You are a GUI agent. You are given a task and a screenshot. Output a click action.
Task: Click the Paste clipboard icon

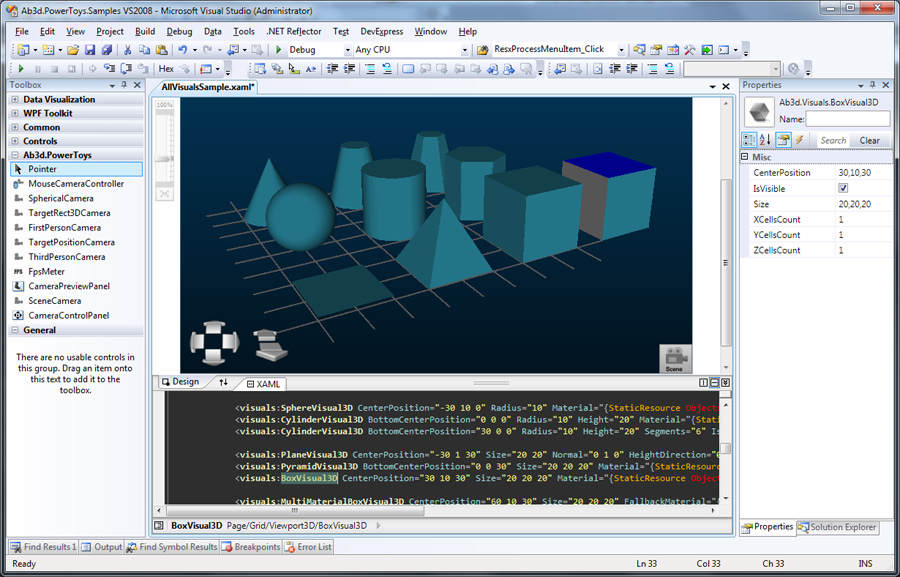pyautogui.click(x=162, y=50)
